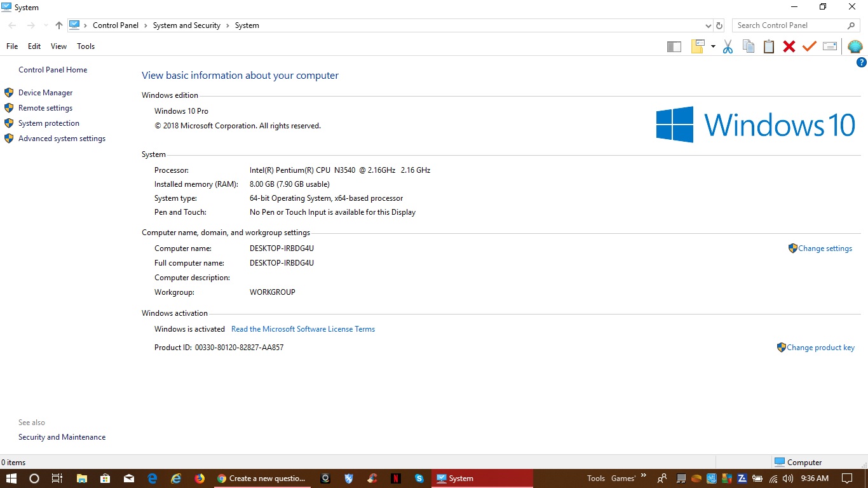Click Change product key link
868x488 pixels.
pyautogui.click(x=820, y=348)
